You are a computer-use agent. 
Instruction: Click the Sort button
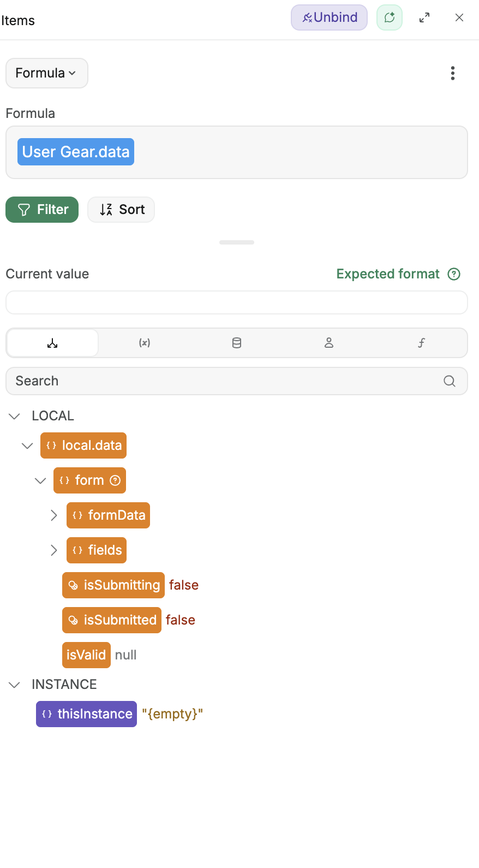pos(121,210)
